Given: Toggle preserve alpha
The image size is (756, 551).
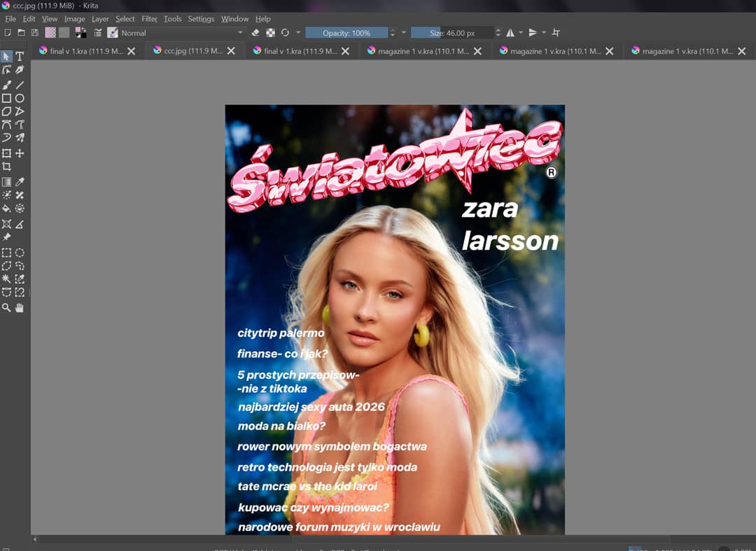Looking at the screenshot, I should point(271,33).
